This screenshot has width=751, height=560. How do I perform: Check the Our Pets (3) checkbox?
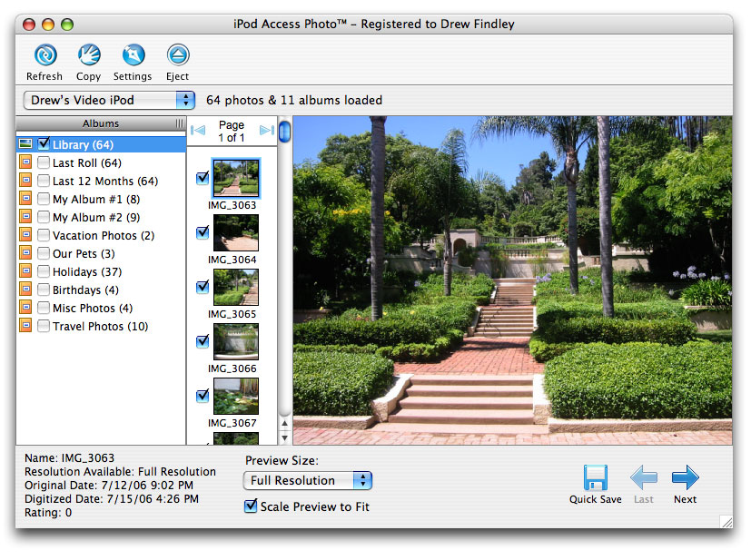pyautogui.click(x=44, y=253)
